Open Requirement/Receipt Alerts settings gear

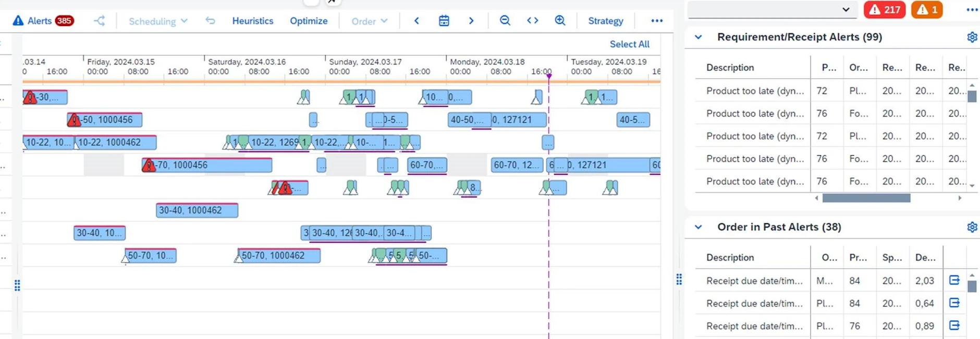click(x=972, y=37)
